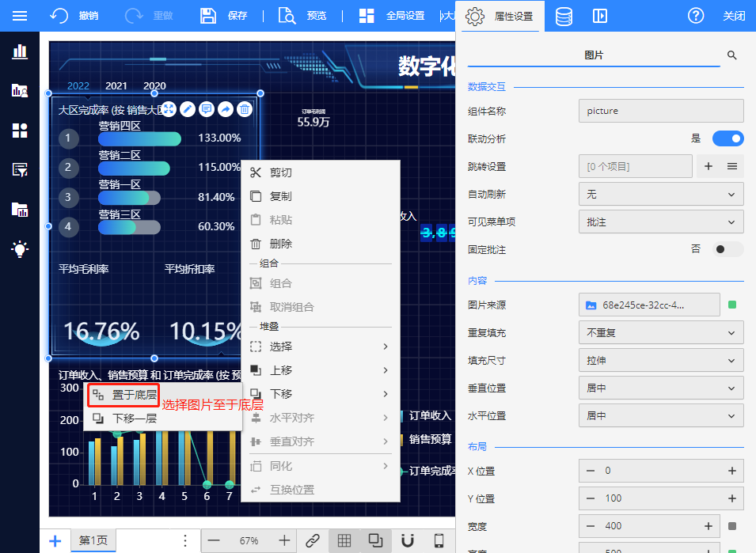
Task: Increase the X 位置 value with plus
Action: tap(731, 471)
